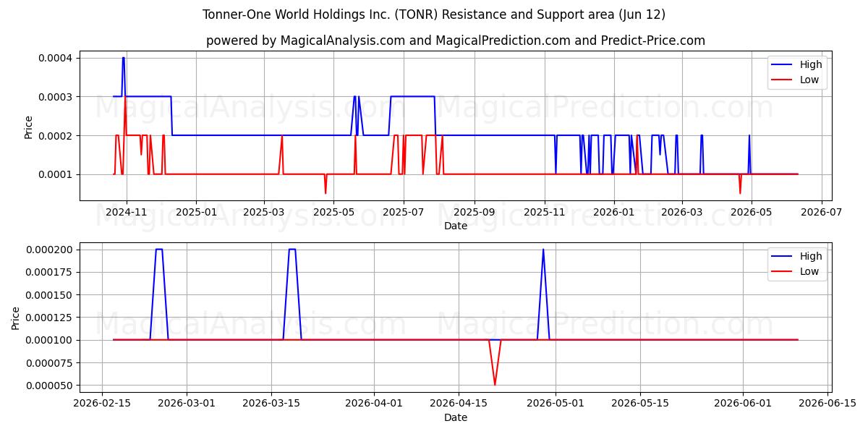The width and height of the screenshot is (868, 434).
Task: Click the 0.000200 y-axis label in bottom chart
Action: pos(48,250)
